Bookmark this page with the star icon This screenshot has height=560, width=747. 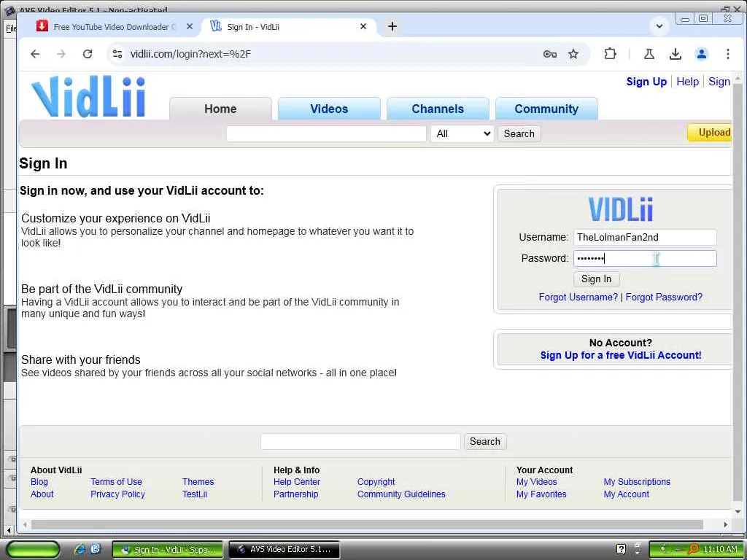click(x=573, y=54)
